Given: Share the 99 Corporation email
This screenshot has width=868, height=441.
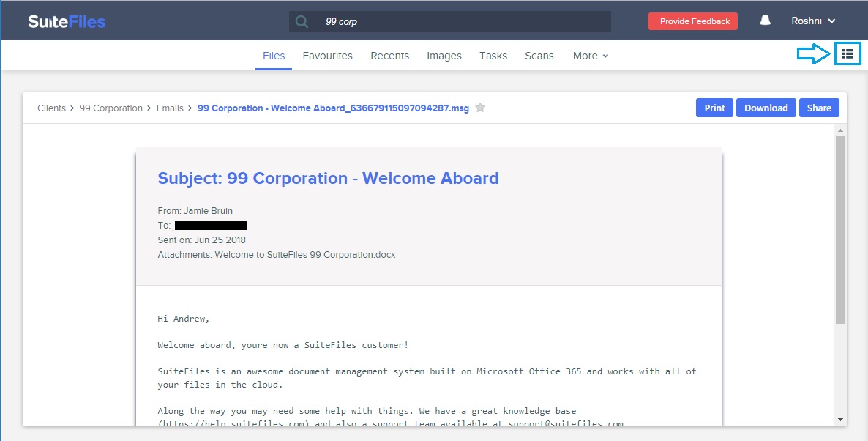Looking at the screenshot, I should pos(819,107).
